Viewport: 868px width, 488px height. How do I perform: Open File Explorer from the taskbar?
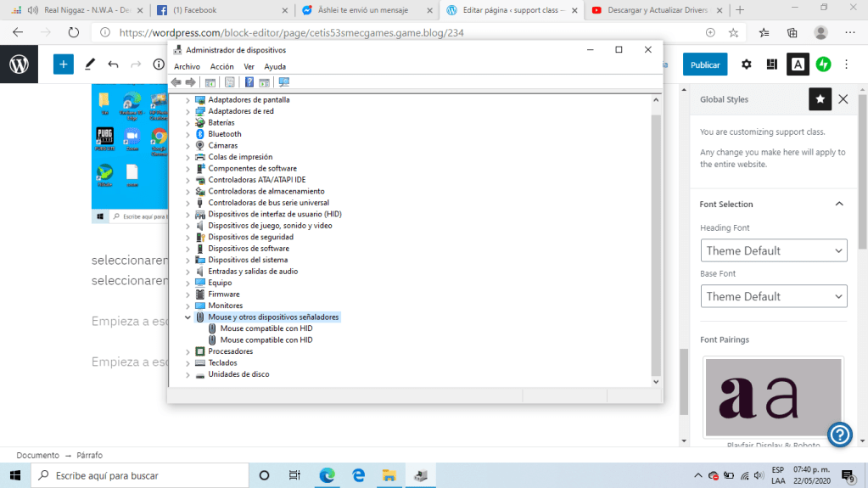pos(389,475)
